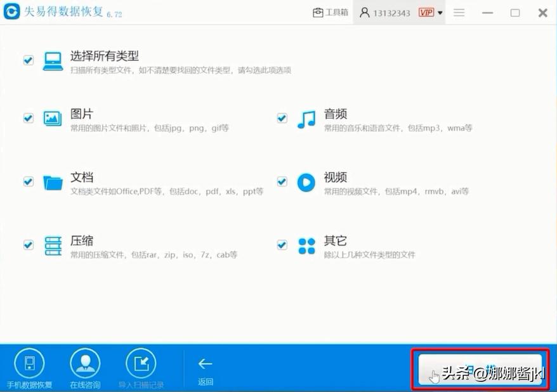Click the 其它 other files grid icon
The width and height of the screenshot is (557, 392).
click(306, 245)
